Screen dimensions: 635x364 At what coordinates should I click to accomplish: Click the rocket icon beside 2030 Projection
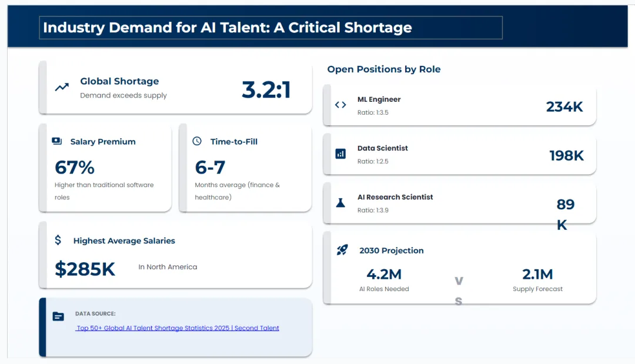pyautogui.click(x=342, y=250)
